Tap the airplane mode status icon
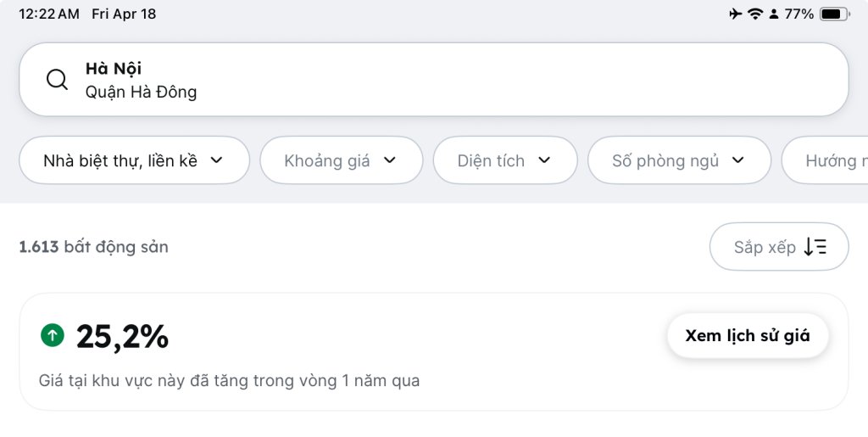Image resolution: width=868 pixels, height=437 pixels. 735,14
